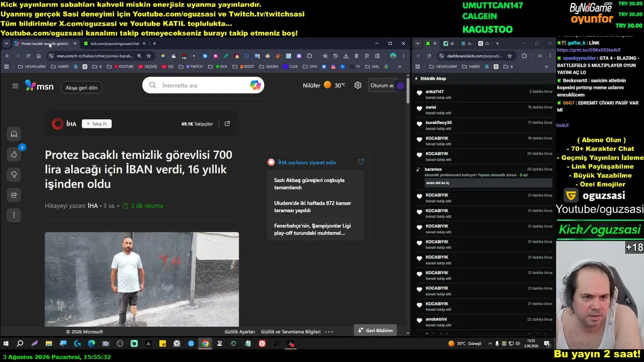Open Windows taskbar search
644x362 pixels.
pos(20,344)
